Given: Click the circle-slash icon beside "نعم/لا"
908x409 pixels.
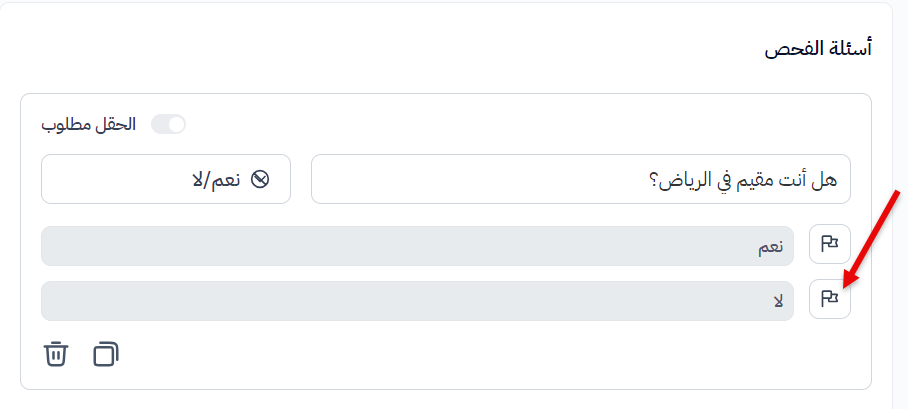Looking at the screenshot, I should pyautogui.click(x=260, y=180).
